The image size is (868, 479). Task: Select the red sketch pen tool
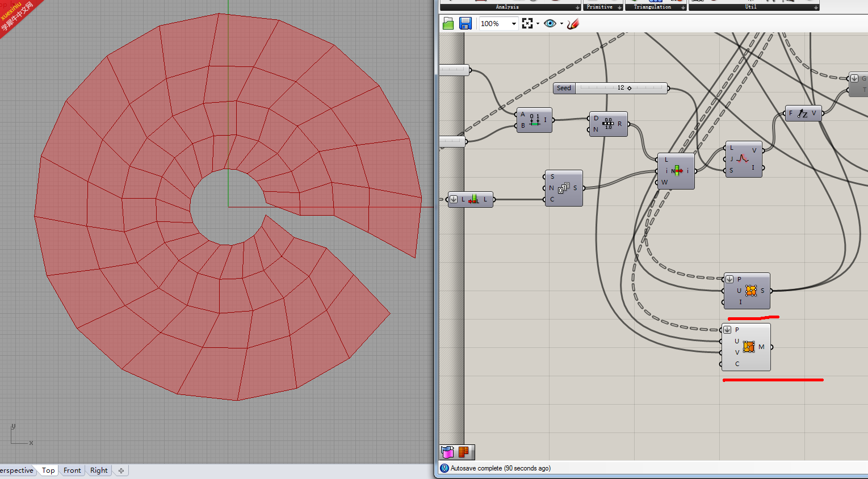point(573,23)
